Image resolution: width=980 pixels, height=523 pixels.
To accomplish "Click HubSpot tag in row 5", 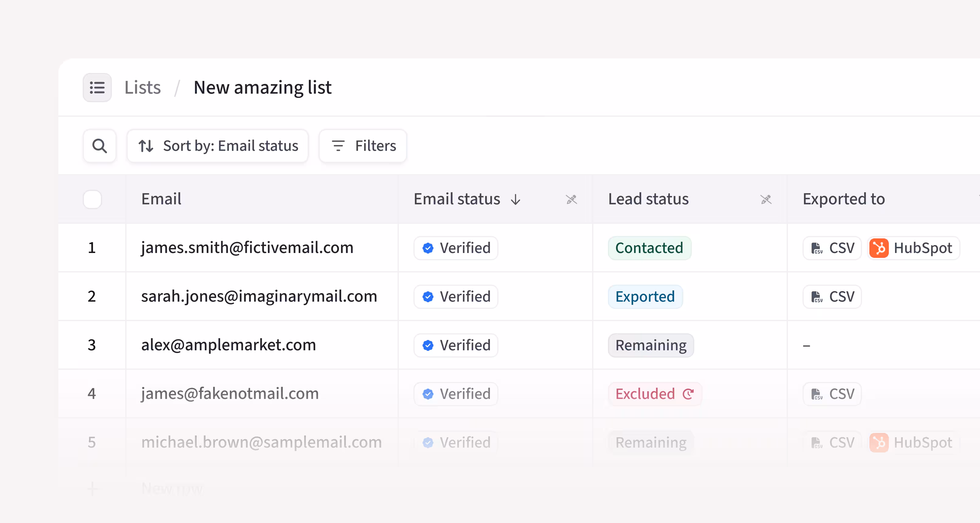I will pos(913,443).
